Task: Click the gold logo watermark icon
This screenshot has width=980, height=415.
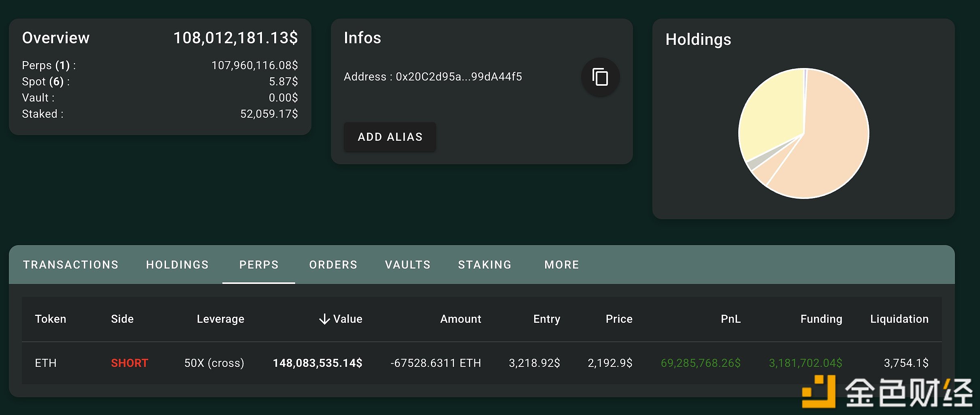Action: [819, 391]
